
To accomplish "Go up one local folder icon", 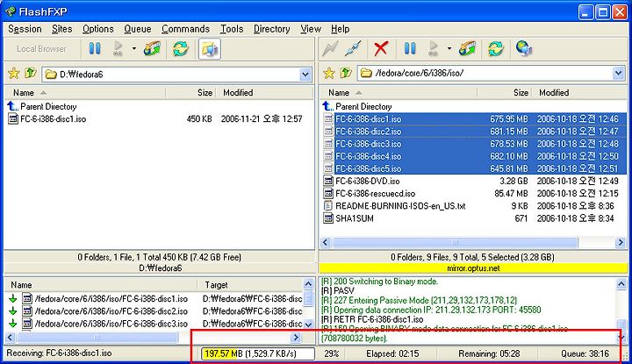I will click(30, 74).
